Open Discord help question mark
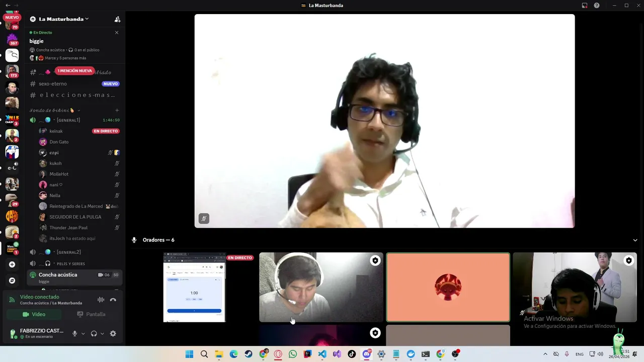Viewport: 644px width, 362px height. pos(597,6)
